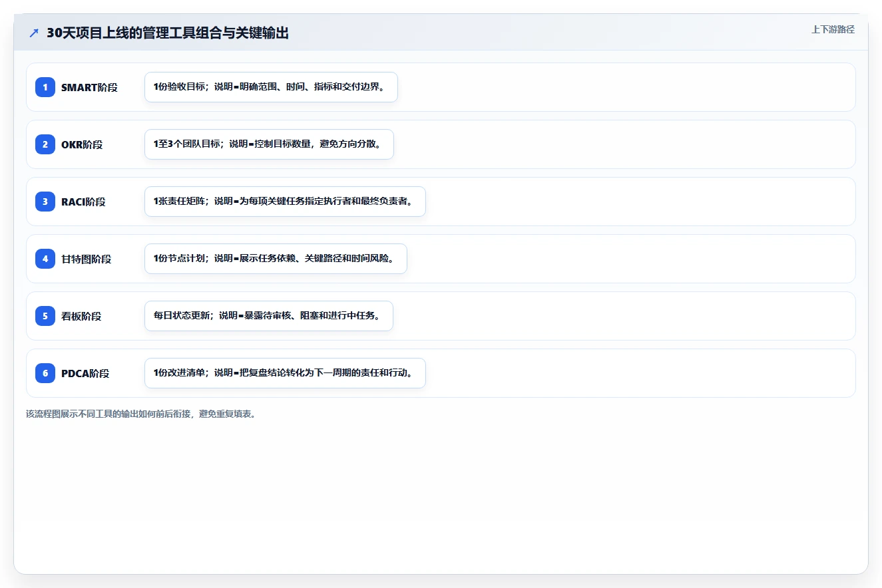Click the OKR阶段 label

pos(82,144)
